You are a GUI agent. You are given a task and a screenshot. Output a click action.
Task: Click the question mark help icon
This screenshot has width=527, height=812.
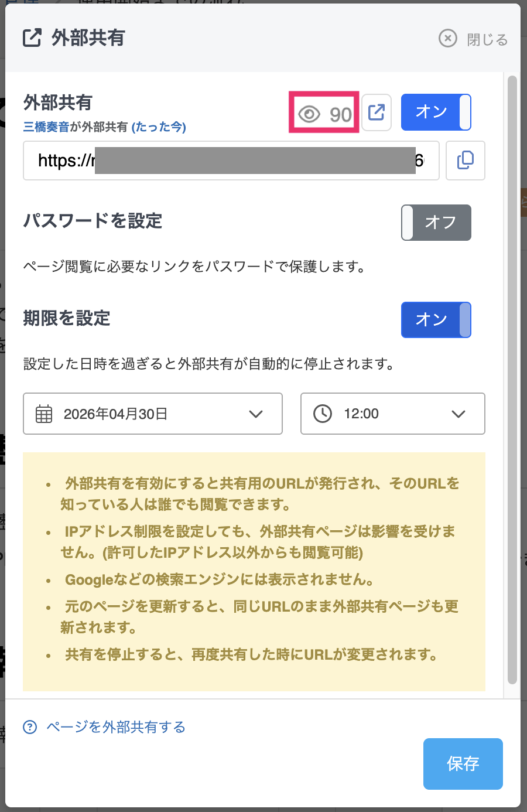pos(30,727)
